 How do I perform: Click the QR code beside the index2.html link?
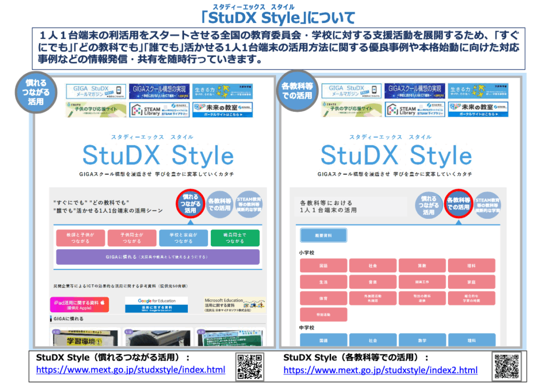coord(506,366)
